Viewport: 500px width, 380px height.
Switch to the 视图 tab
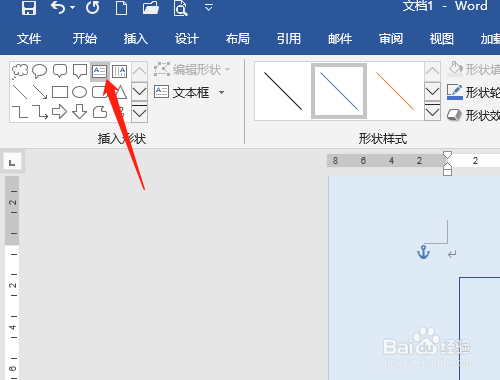click(442, 39)
